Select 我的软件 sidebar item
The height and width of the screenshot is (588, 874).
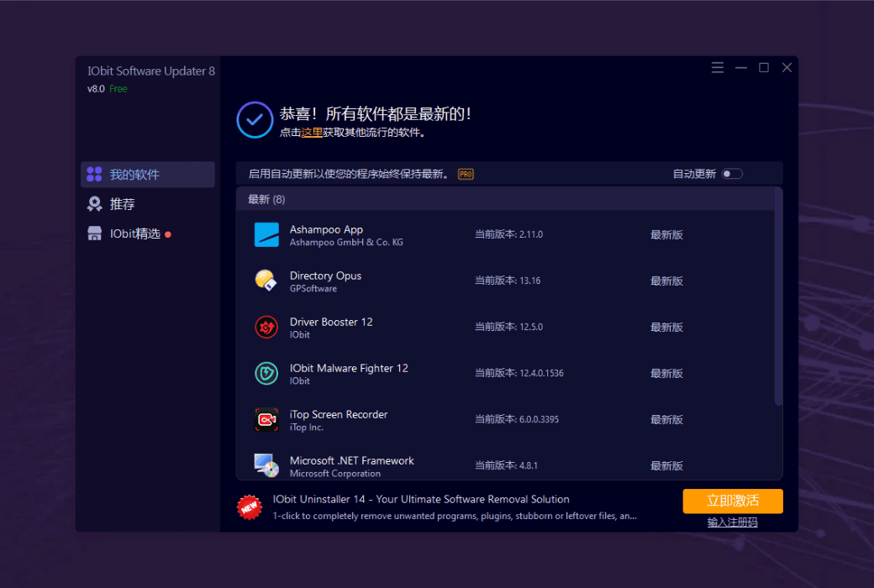(148, 175)
